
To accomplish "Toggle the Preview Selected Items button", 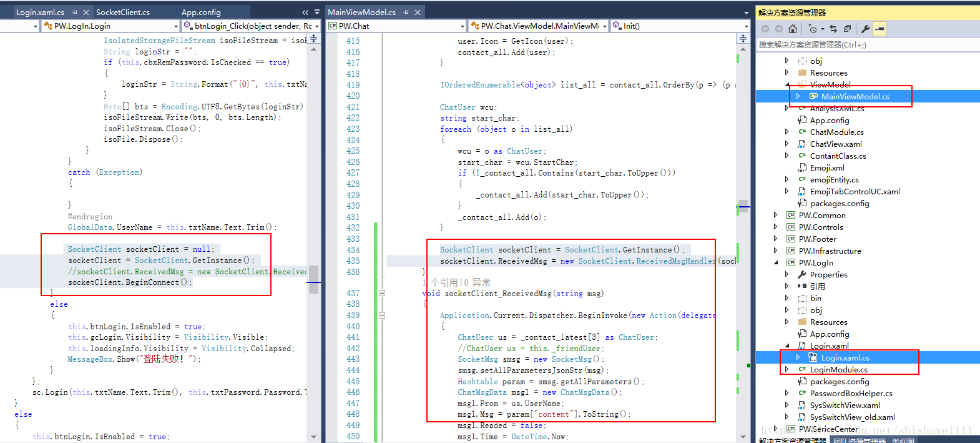I will [880, 29].
